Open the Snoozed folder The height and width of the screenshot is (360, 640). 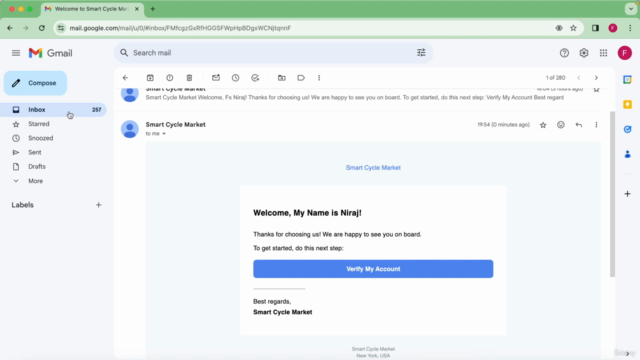40,138
